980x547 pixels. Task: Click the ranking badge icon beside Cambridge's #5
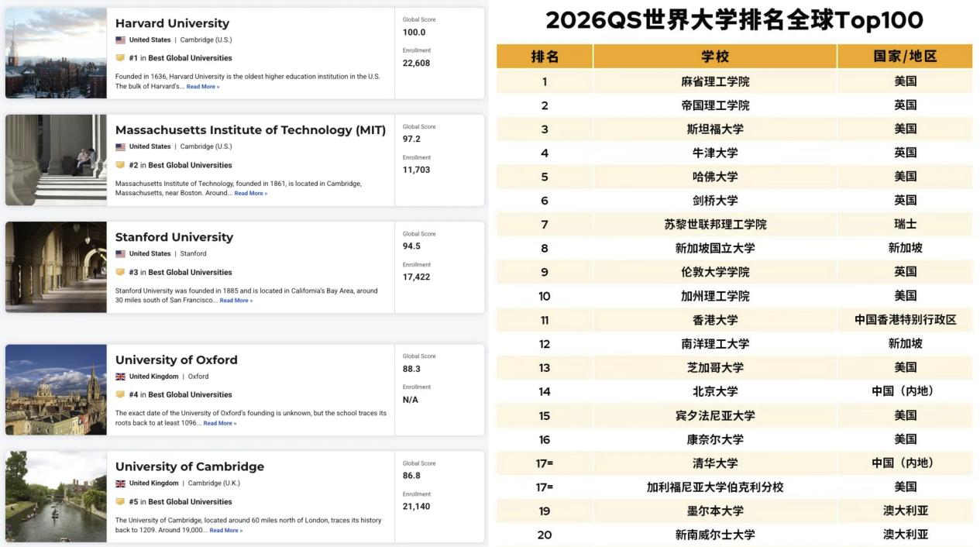tap(120, 501)
